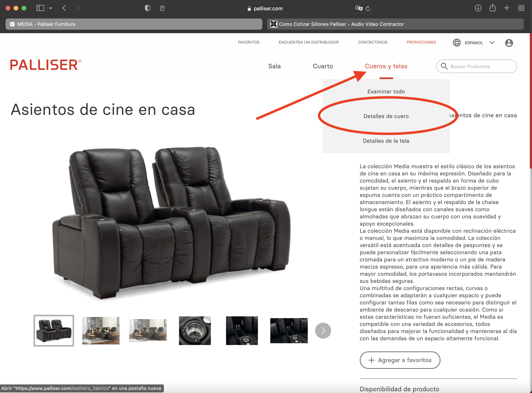The image size is (532, 393).
Task: Click the page translate icon
Action: pyautogui.click(x=358, y=8)
